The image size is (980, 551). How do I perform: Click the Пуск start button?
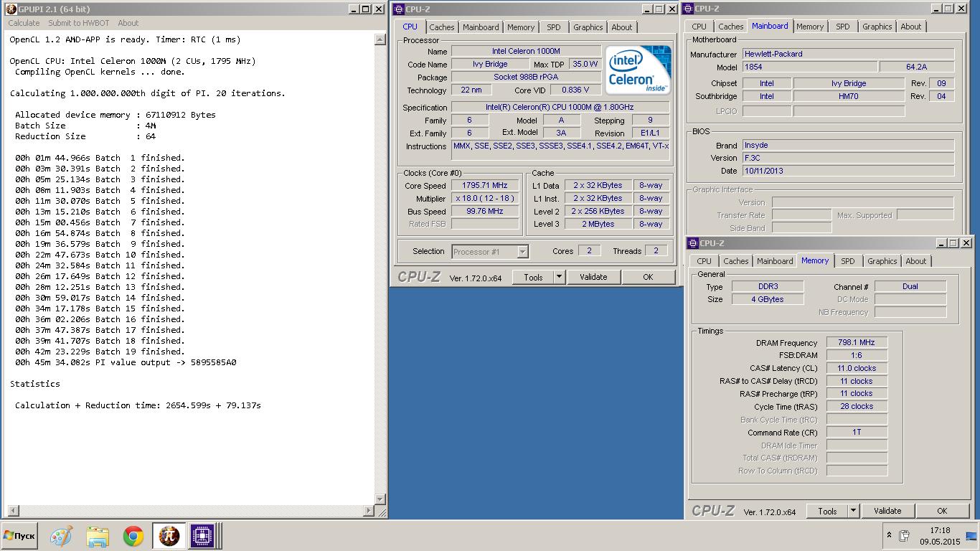[19, 536]
